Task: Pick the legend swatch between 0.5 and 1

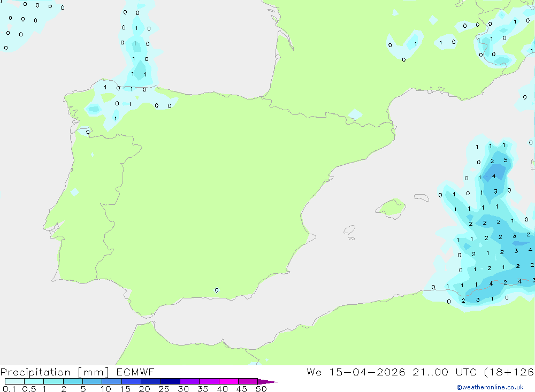Action: point(34,381)
